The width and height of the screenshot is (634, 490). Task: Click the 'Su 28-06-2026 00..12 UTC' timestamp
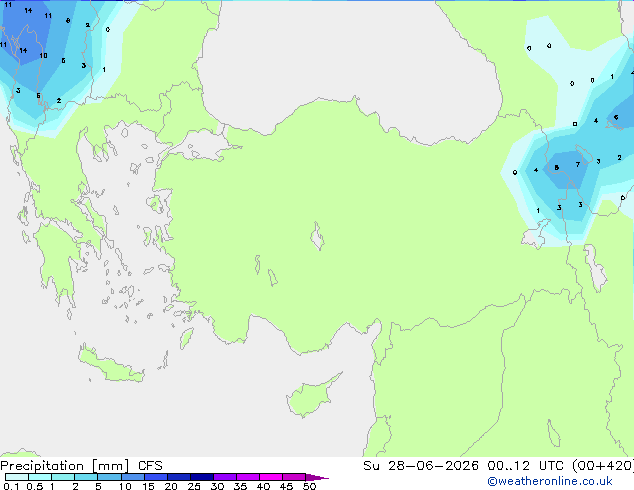point(465,466)
